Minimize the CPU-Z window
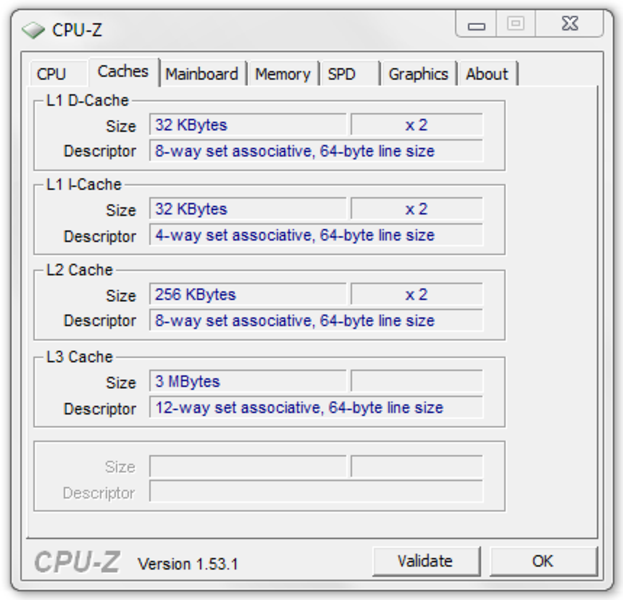The width and height of the screenshot is (623, 600). point(476,24)
